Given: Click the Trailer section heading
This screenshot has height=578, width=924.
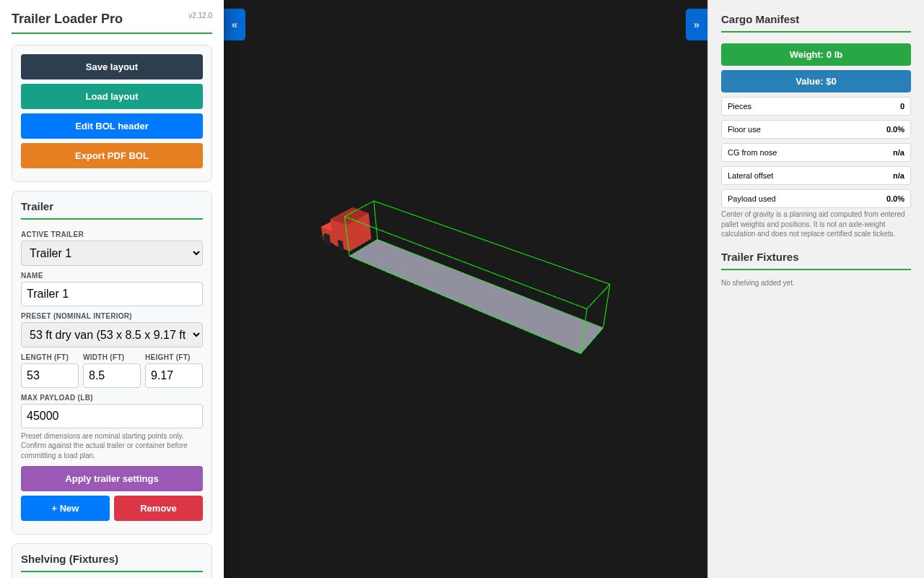Looking at the screenshot, I should point(37,206).
